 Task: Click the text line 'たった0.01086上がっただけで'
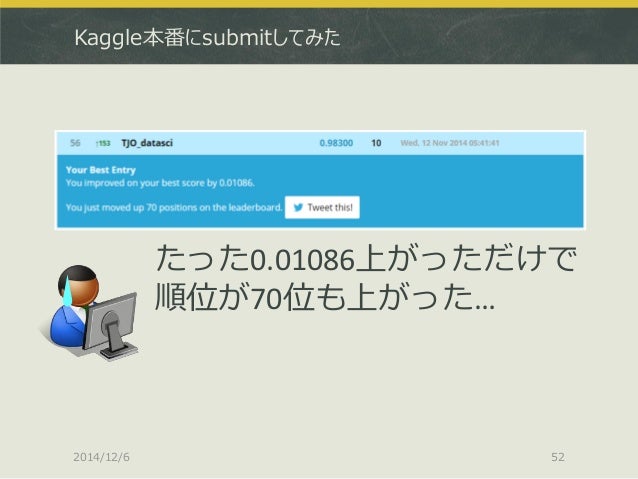pos(366,259)
